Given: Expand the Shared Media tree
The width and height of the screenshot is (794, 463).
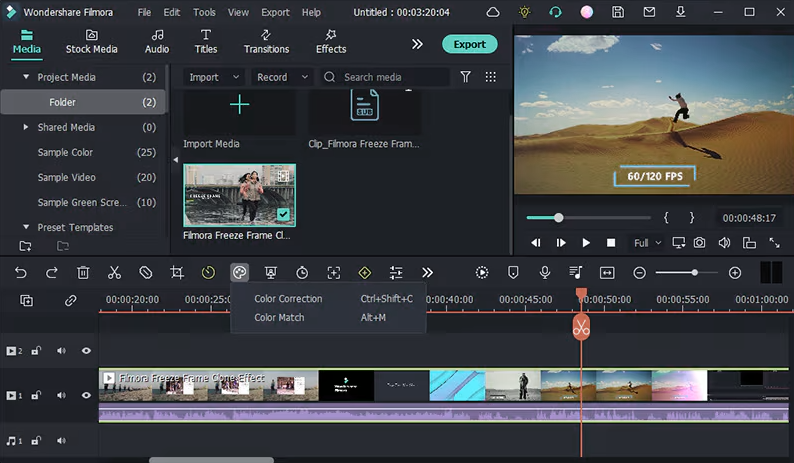Looking at the screenshot, I should [x=26, y=127].
